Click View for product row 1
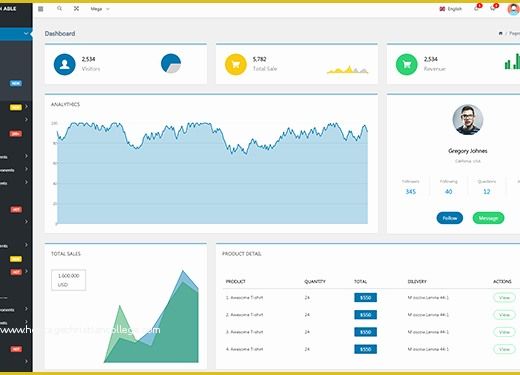 pyautogui.click(x=504, y=298)
